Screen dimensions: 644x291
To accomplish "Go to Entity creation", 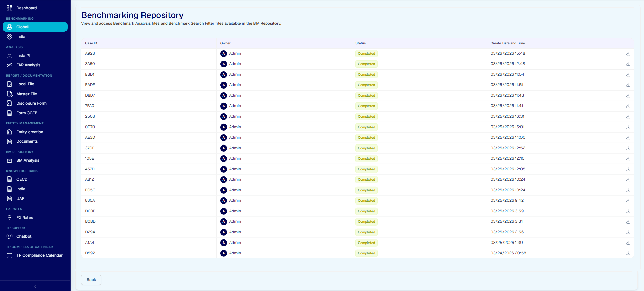I will click(35, 132).
